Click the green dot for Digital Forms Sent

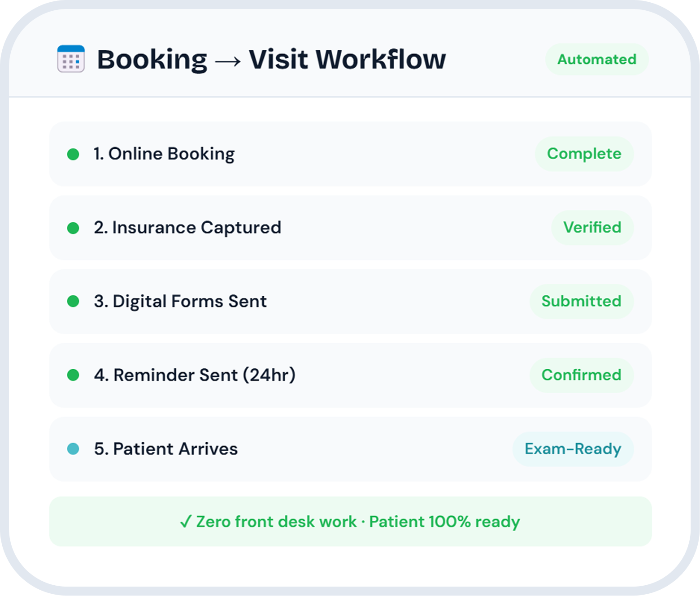pos(73,302)
